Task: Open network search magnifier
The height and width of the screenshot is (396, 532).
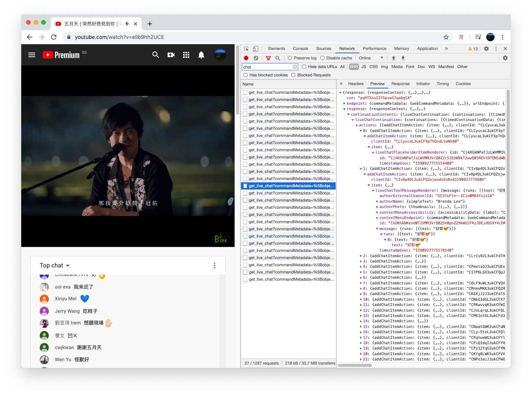Action: pyautogui.click(x=278, y=58)
